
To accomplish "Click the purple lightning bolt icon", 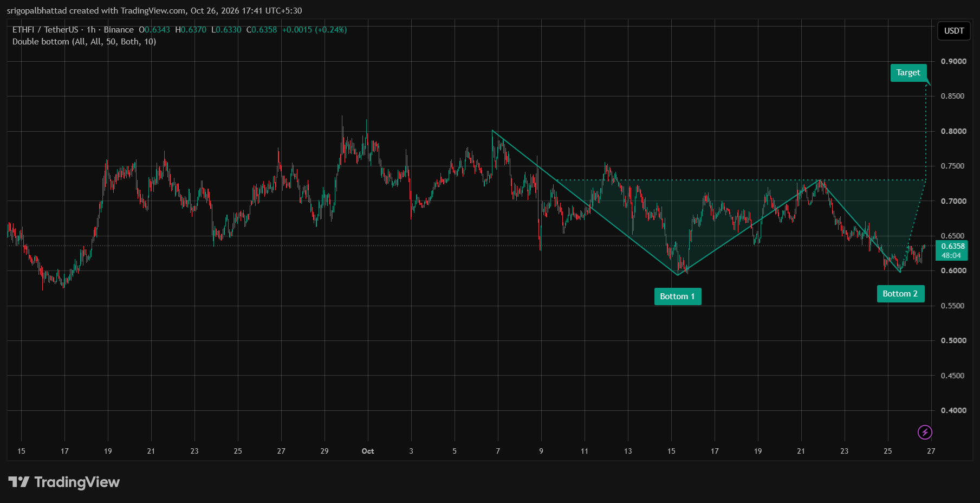I will (925, 432).
